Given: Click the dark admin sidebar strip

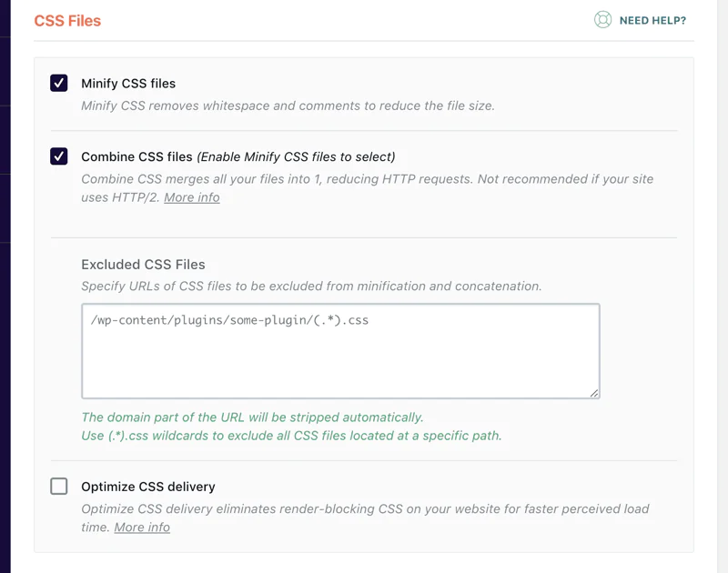Looking at the screenshot, I should [5, 286].
